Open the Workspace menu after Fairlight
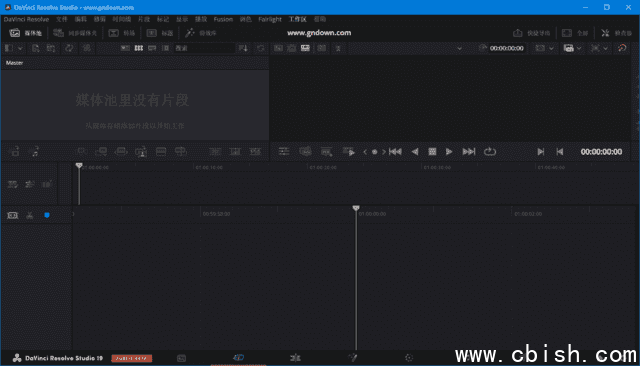Screen dimensions: 640x366 tap(298, 19)
